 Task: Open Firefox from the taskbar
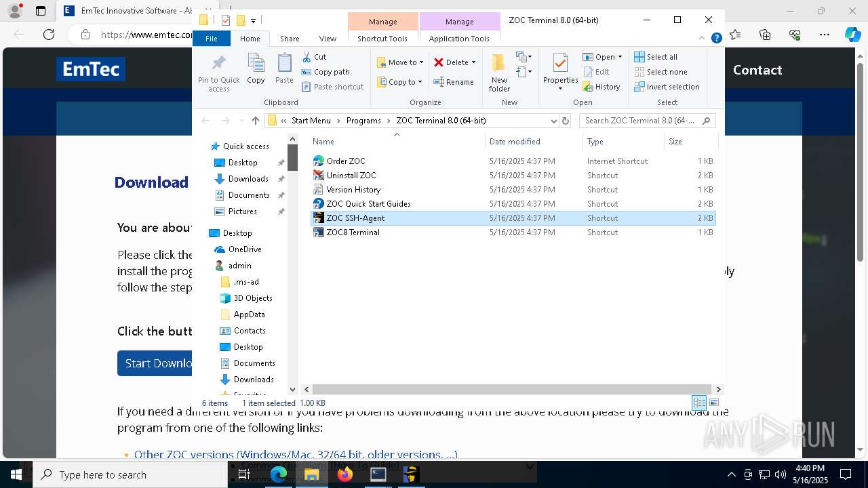coord(345,474)
